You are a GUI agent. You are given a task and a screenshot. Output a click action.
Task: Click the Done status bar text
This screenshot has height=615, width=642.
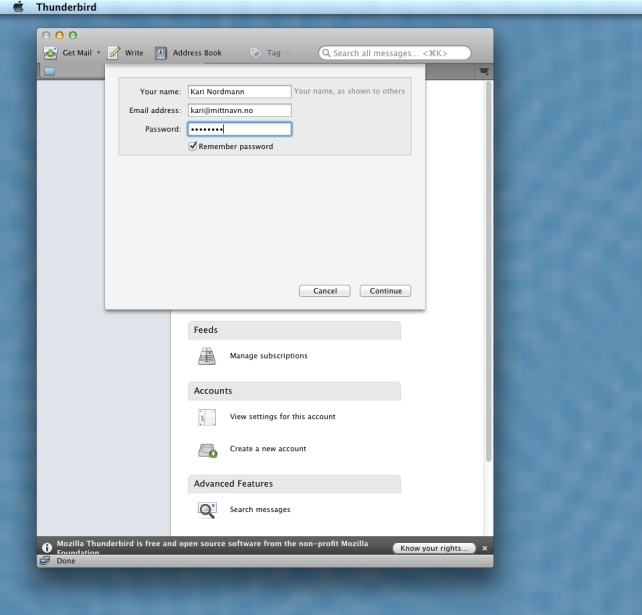tap(66, 561)
